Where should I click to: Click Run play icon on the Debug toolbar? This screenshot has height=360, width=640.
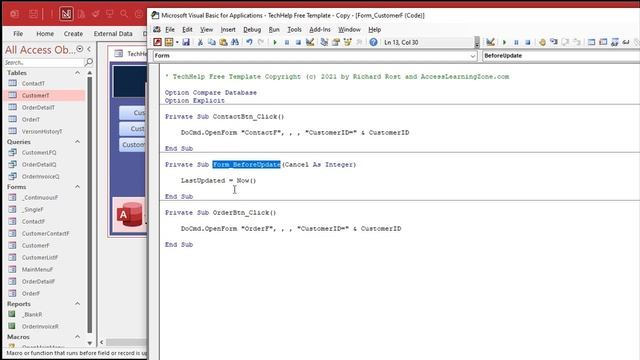pyautogui.click(x=504, y=42)
